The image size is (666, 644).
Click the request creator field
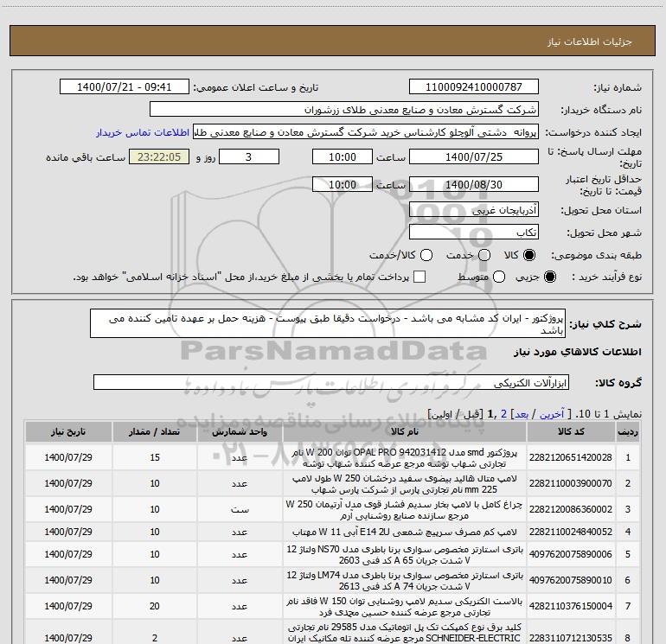(366, 132)
